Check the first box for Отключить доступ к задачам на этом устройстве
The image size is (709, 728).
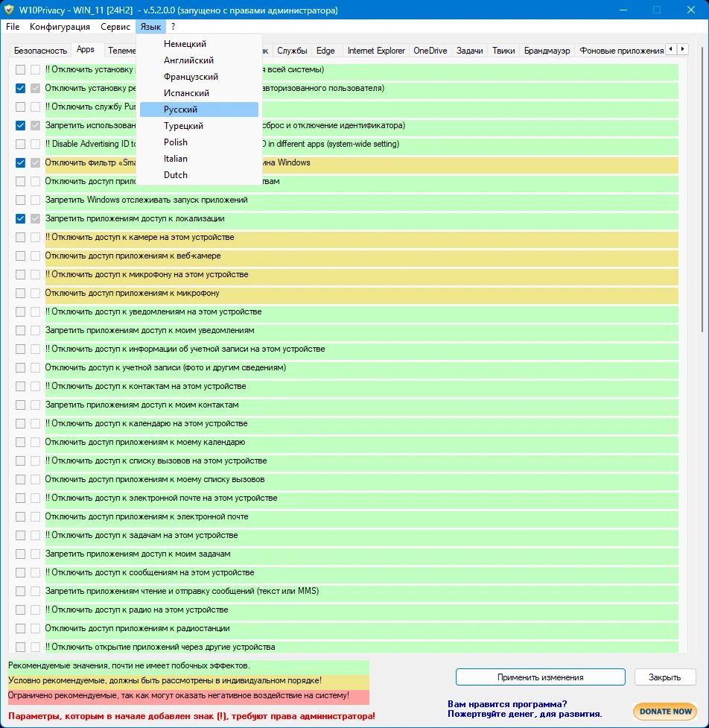pyautogui.click(x=20, y=535)
